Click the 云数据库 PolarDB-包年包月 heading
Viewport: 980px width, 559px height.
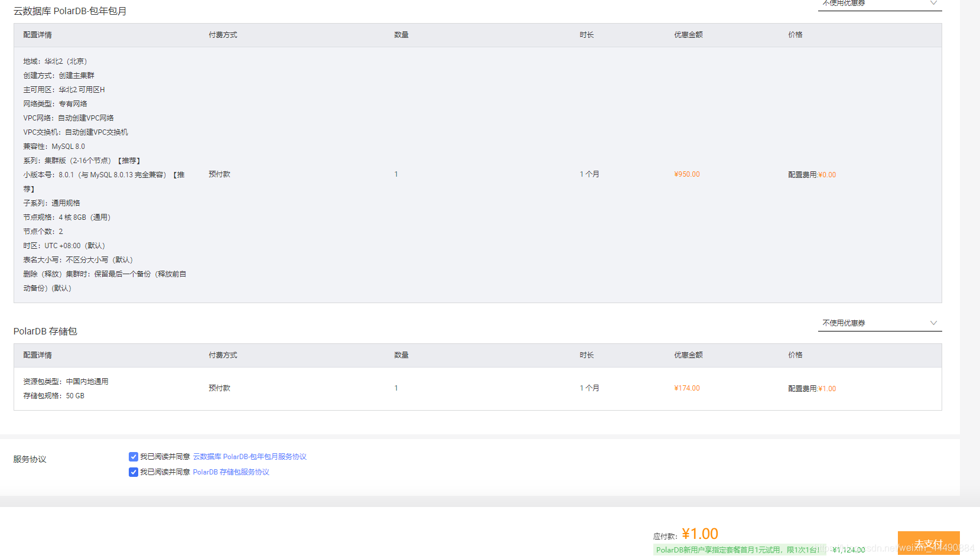pos(70,11)
